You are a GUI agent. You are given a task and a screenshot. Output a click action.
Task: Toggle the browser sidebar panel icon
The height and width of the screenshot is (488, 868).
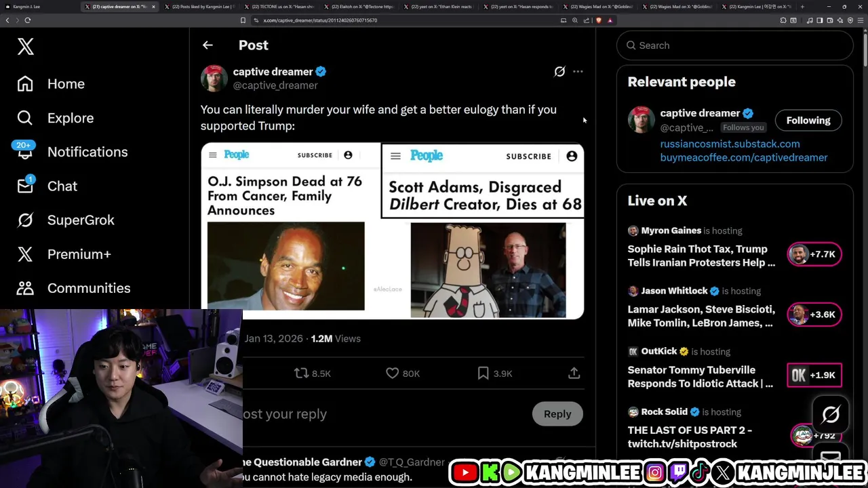click(819, 20)
